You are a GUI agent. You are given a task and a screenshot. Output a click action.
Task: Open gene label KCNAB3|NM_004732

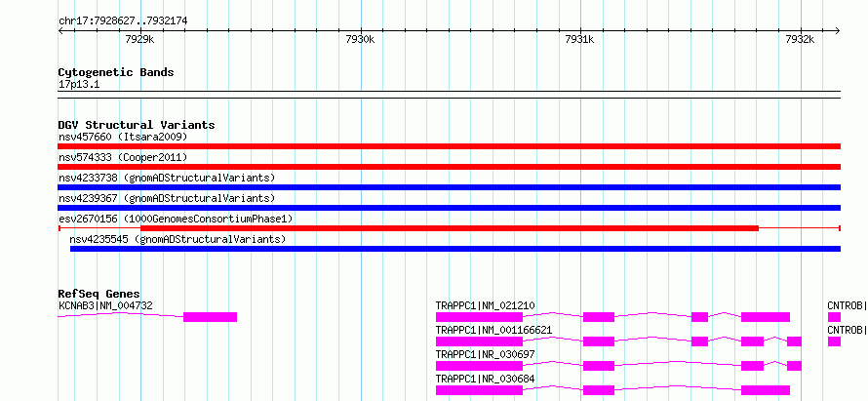pos(105,305)
